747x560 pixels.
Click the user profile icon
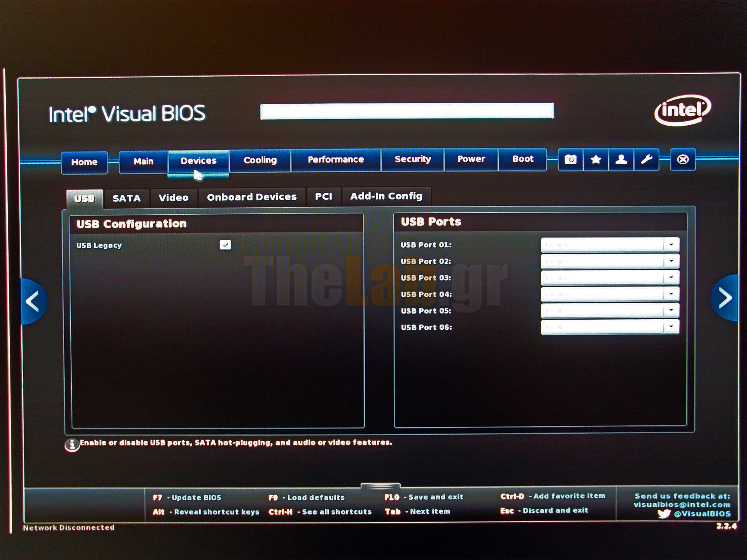pyautogui.click(x=621, y=159)
